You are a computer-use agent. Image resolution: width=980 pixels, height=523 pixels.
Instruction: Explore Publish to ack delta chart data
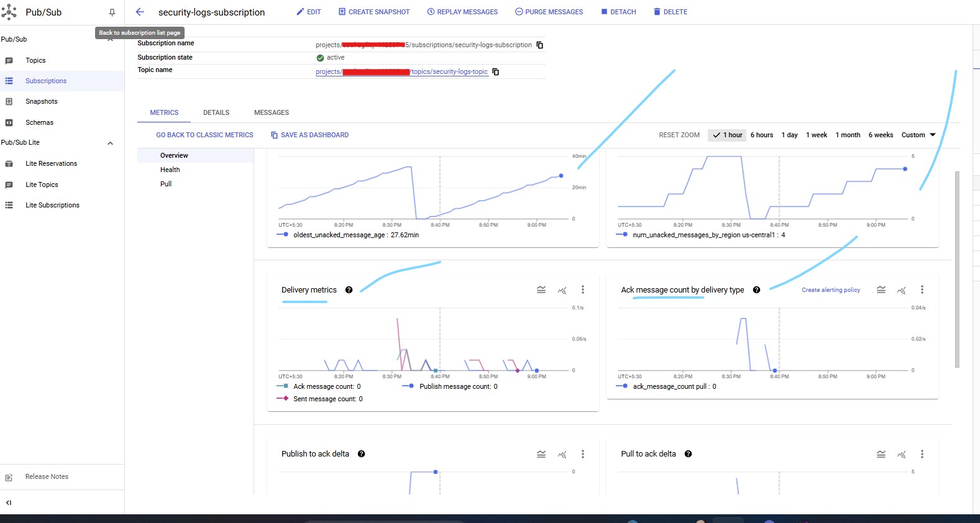pyautogui.click(x=562, y=454)
